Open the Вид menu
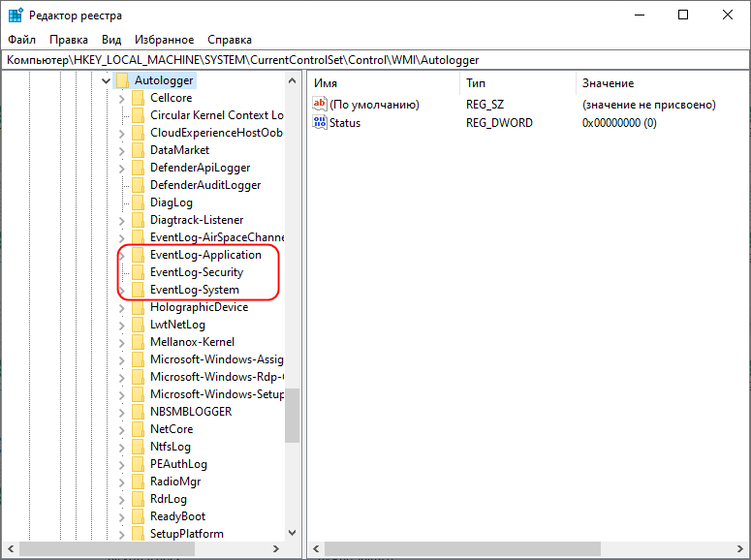This screenshot has width=751, height=560. click(111, 40)
